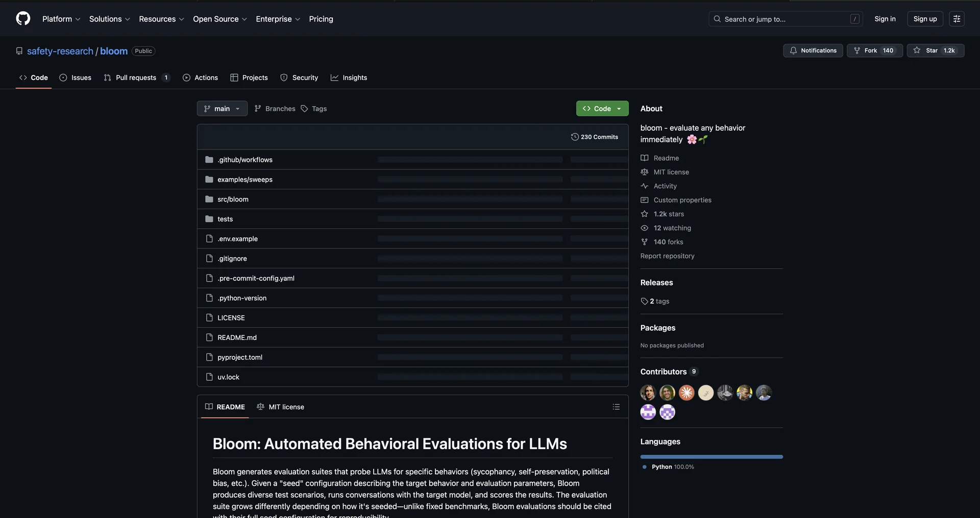The image size is (980, 518).
Task: View the orange starburst contributor avatar
Action: (x=687, y=392)
